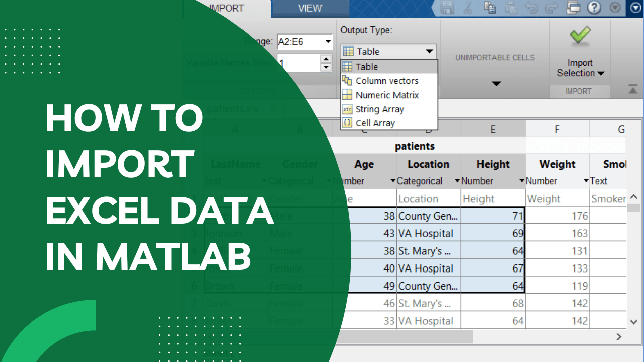
Task: Open the Location column Categorical type dropdown
Action: (x=457, y=181)
